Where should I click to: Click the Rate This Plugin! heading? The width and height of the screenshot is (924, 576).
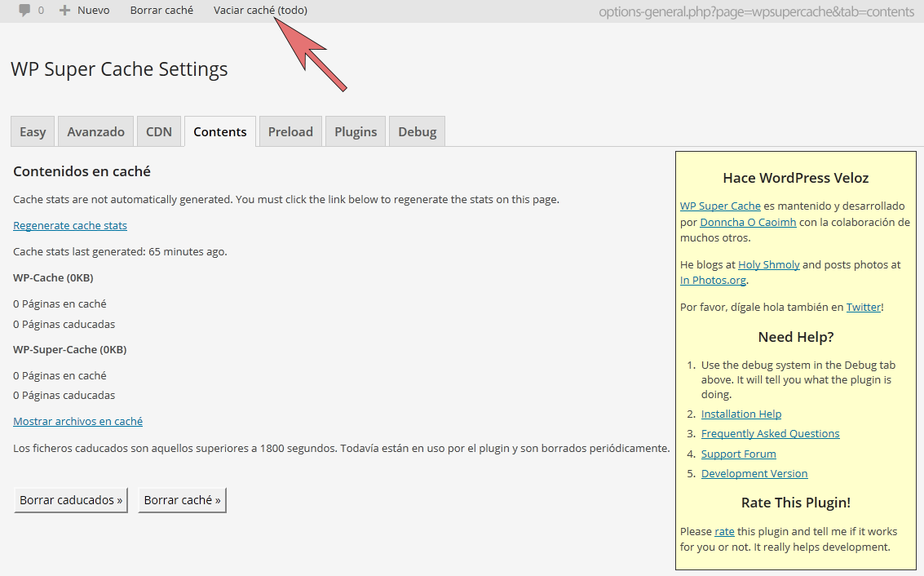795,503
